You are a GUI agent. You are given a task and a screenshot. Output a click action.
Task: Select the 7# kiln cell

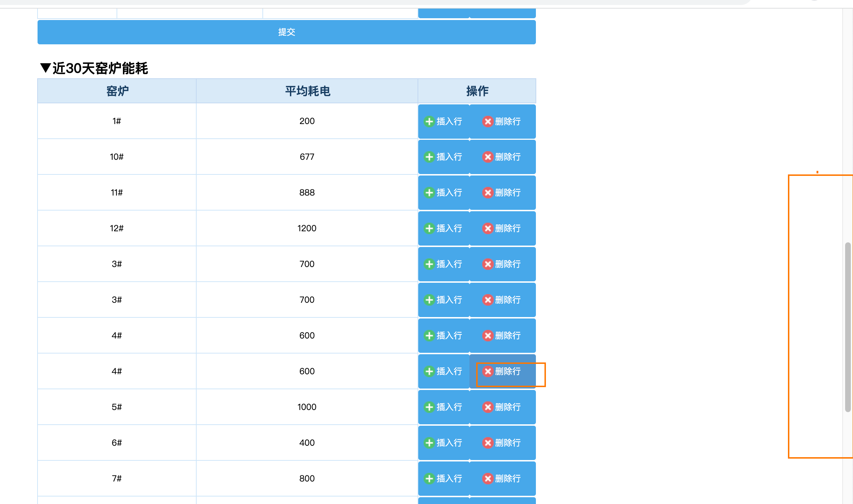[117, 479]
